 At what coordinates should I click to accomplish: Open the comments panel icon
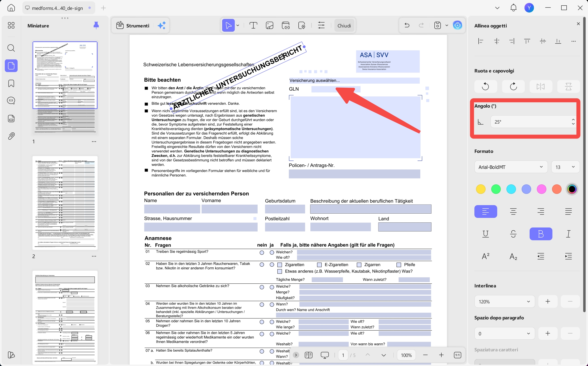click(11, 101)
